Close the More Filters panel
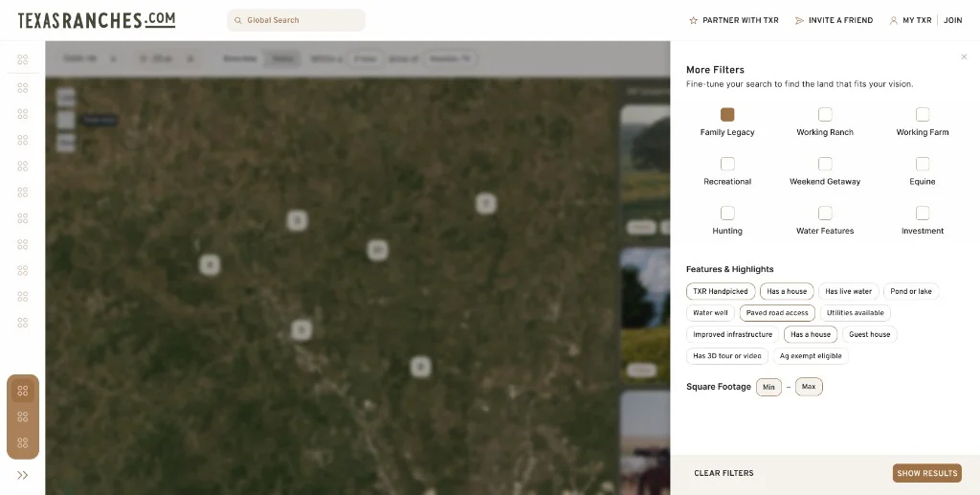The image size is (980, 495). tap(964, 56)
